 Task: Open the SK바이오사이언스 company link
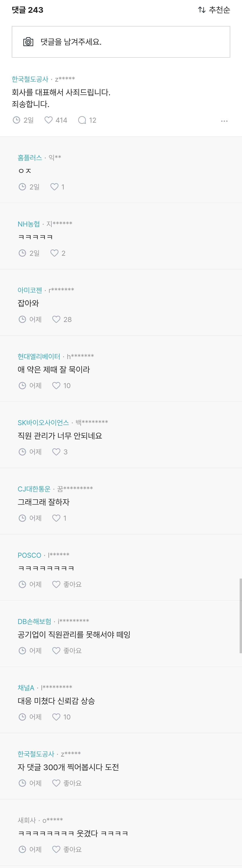(43, 423)
